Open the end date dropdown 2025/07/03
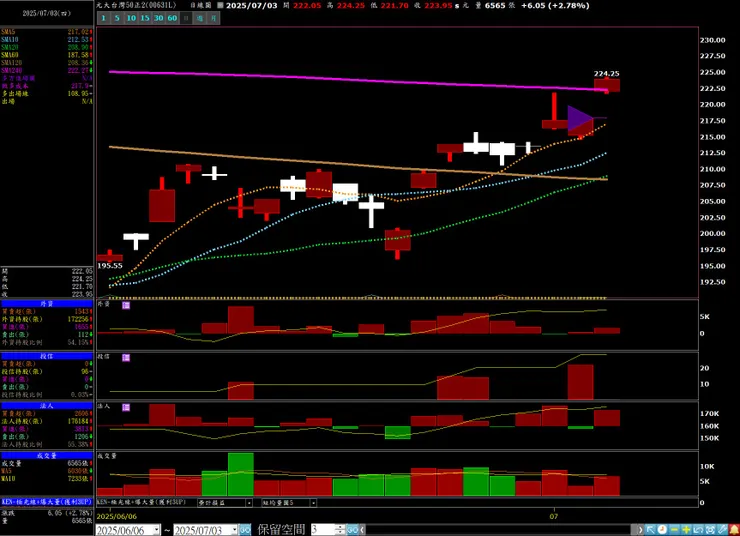Screen dimensions: 740x536 click(x=234, y=530)
